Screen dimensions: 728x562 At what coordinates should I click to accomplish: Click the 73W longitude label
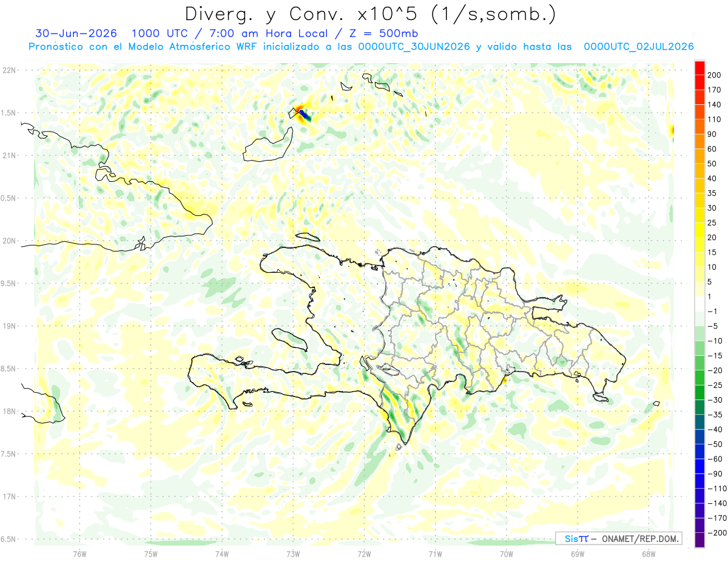tap(293, 554)
